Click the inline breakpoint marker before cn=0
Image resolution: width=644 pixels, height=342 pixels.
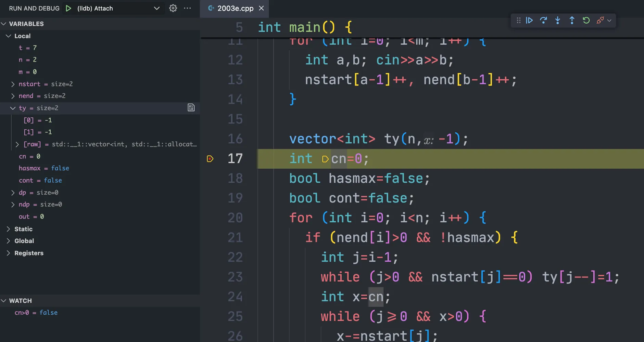pyautogui.click(x=325, y=159)
